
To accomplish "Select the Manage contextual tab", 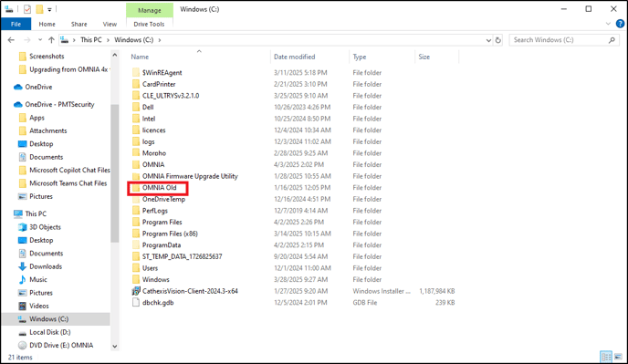I will click(150, 10).
